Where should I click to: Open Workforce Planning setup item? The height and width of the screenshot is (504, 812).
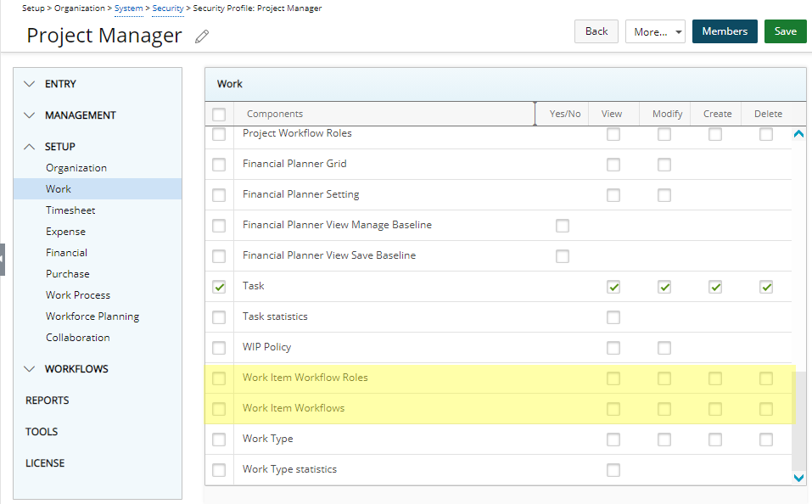[92, 316]
